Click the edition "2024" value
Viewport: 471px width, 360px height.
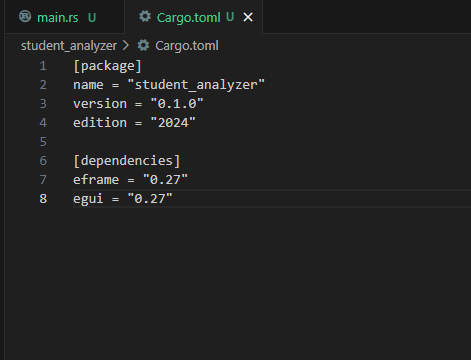click(173, 123)
